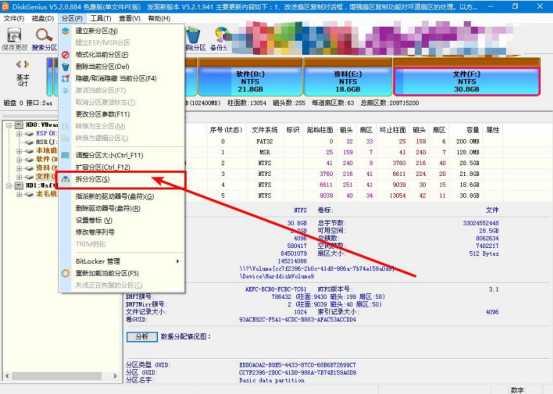
Task: Open the 帮助(H) menu
Action: [x=159, y=18]
